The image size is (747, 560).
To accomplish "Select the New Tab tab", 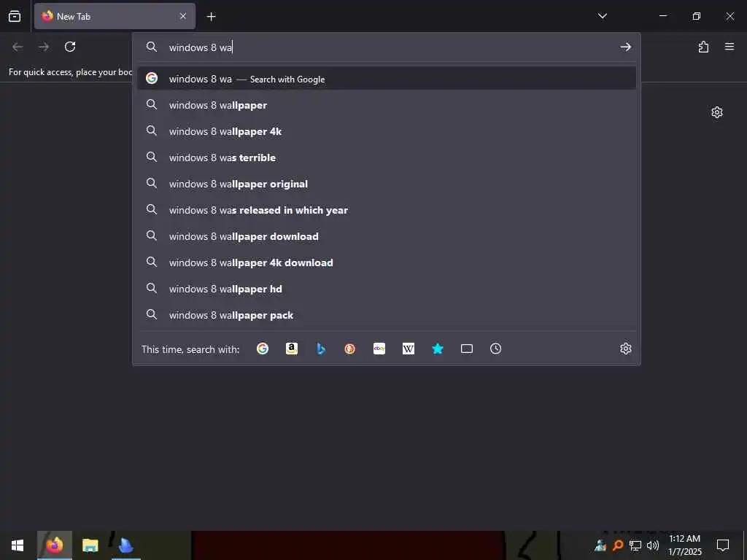I will pyautogui.click(x=115, y=16).
